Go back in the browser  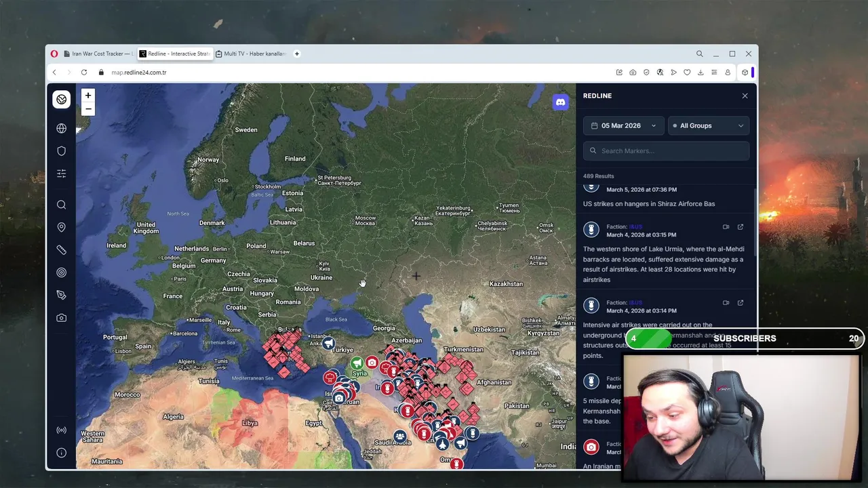pos(54,73)
